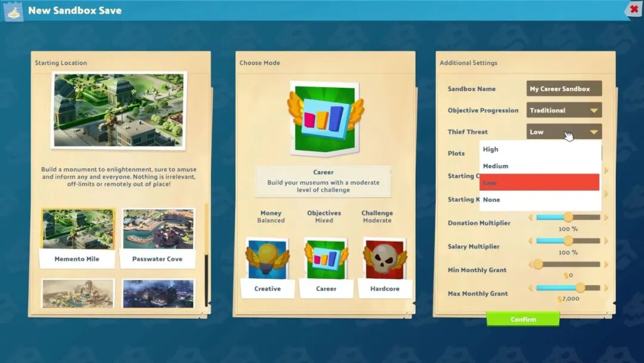Viewport: 644px width, 363px height.
Task: Click the Challenge Moderate label
Action: [377, 217]
